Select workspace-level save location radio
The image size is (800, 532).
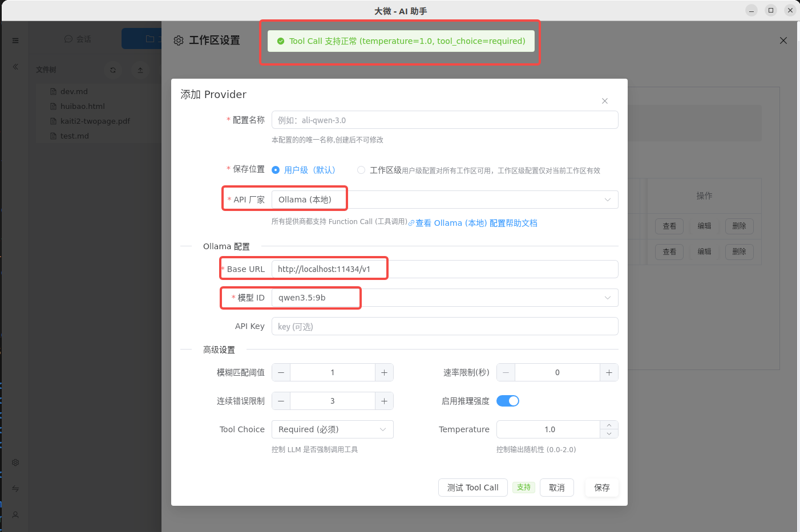[361, 170]
